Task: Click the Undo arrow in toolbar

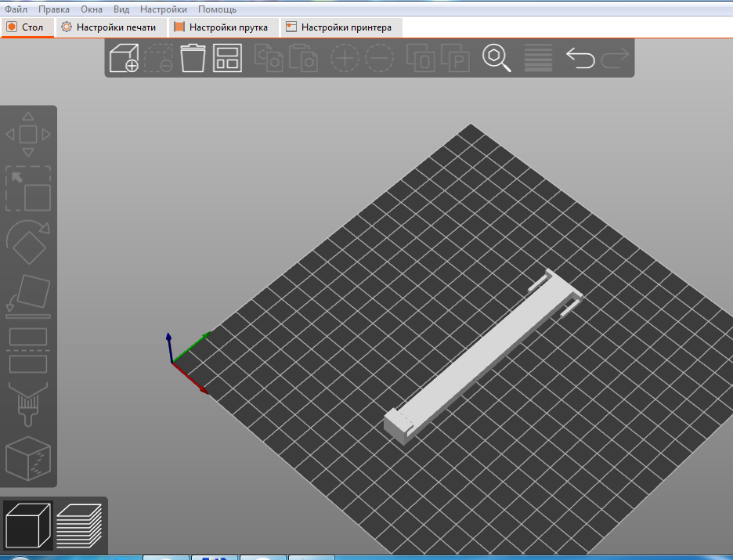Action: pyautogui.click(x=580, y=59)
